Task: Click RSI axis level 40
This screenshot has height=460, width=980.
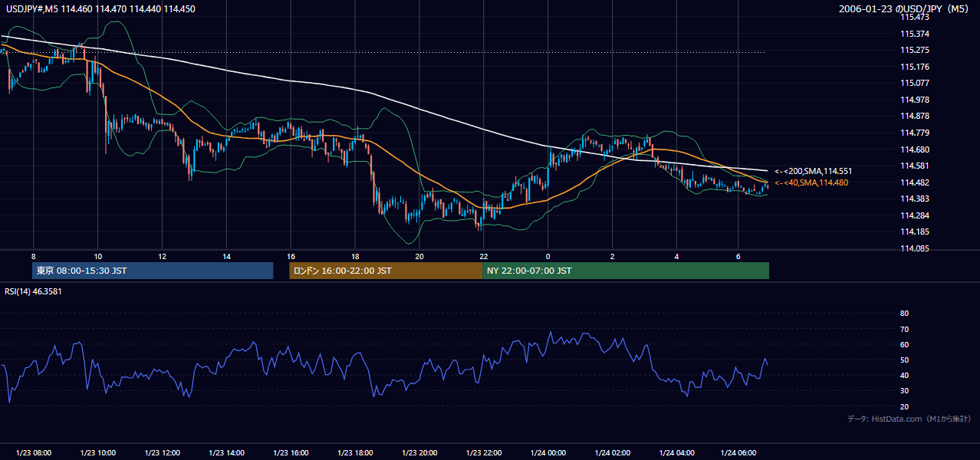Action: point(904,376)
